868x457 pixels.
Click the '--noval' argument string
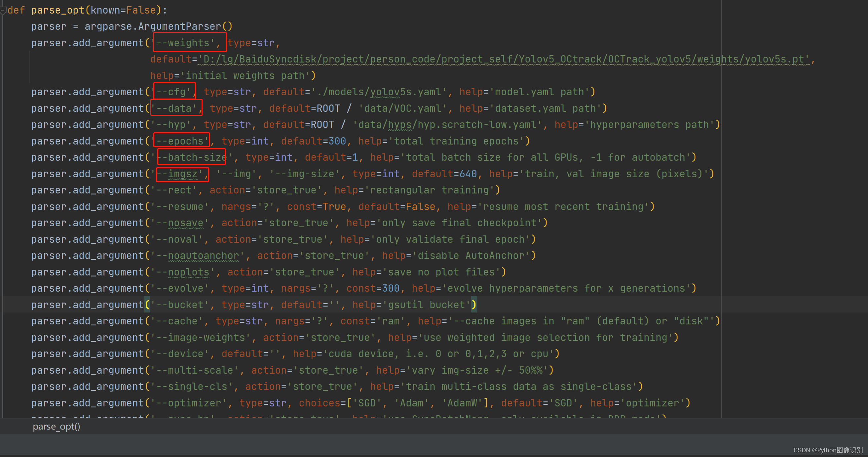pyautogui.click(x=177, y=239)
